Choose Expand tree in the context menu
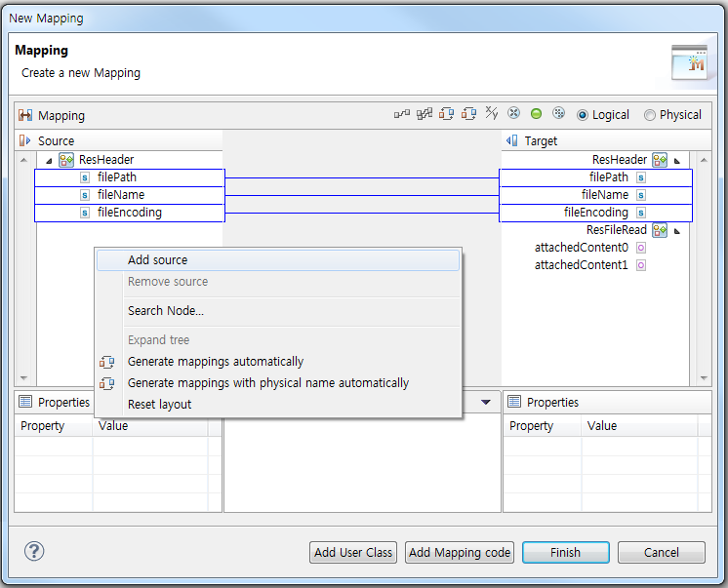This screenshot has width=728, height=588. click(278, 339)
